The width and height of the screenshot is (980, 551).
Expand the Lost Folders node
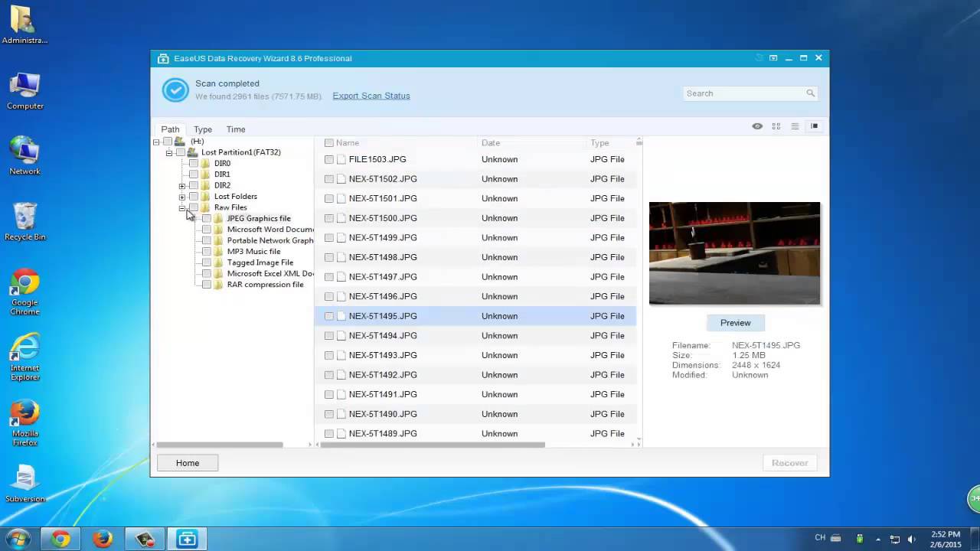pyautogui.click(x=182, y=197)
